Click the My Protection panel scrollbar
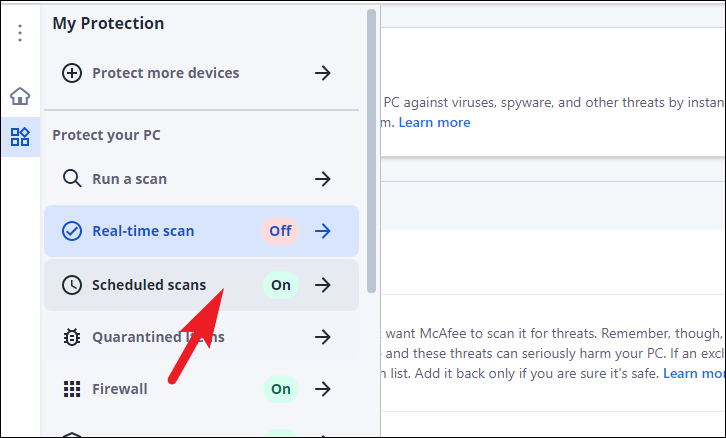This screenshot has height=438, width=726. [x=372, y=150]
